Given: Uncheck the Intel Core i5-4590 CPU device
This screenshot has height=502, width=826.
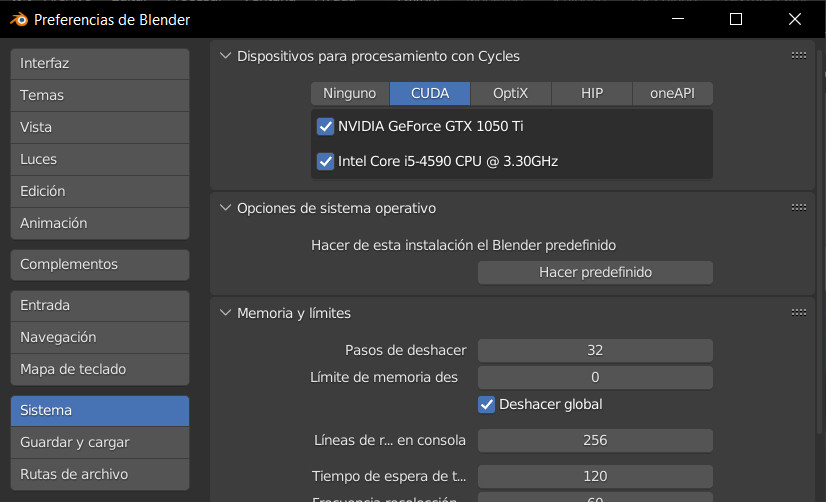Looking at the screenshot, I should tap(325, 161).
